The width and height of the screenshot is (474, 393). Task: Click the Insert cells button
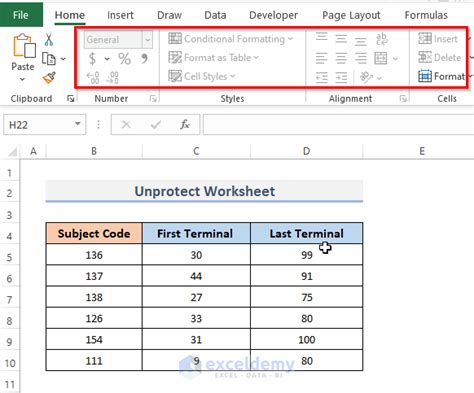(438, 39)
